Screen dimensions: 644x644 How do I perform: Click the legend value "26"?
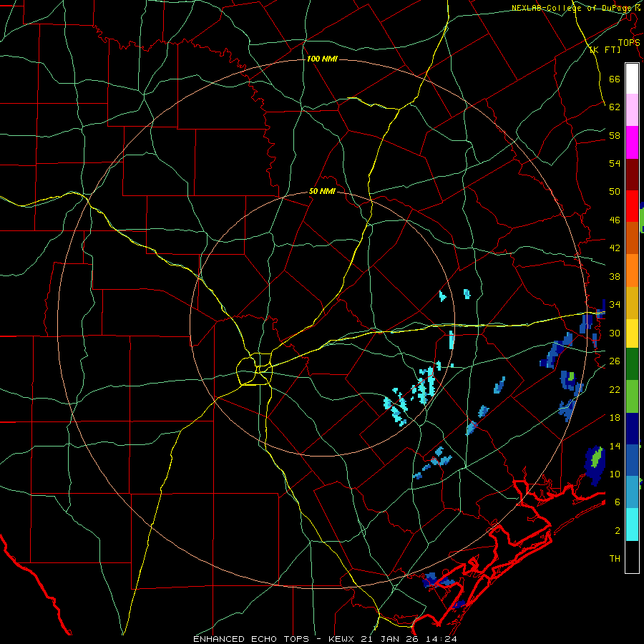[615, 361]
